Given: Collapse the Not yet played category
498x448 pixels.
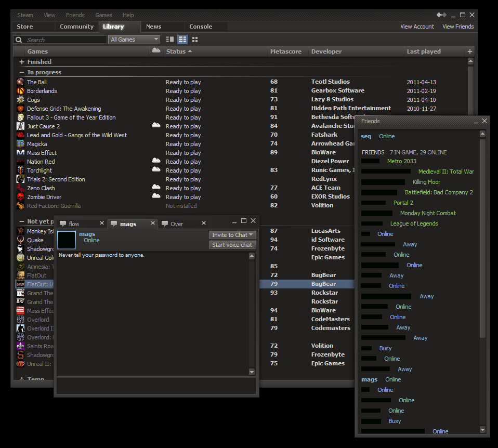Looking at the screenshot, I should click(22, 221).
